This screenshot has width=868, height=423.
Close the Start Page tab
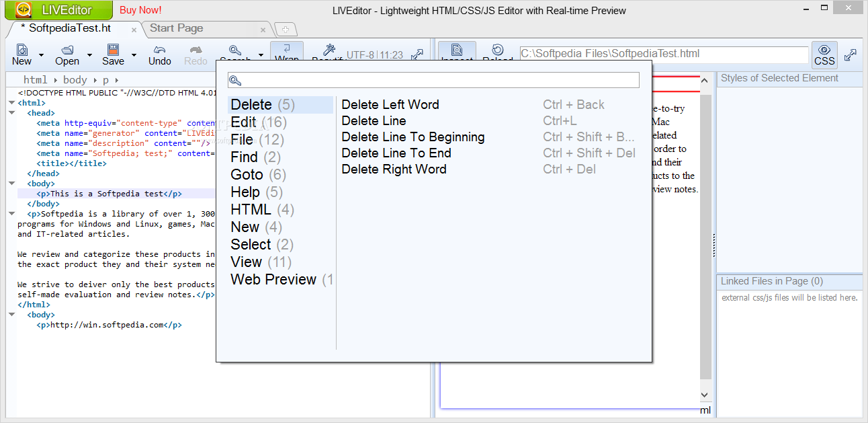[x=263, y=30]
